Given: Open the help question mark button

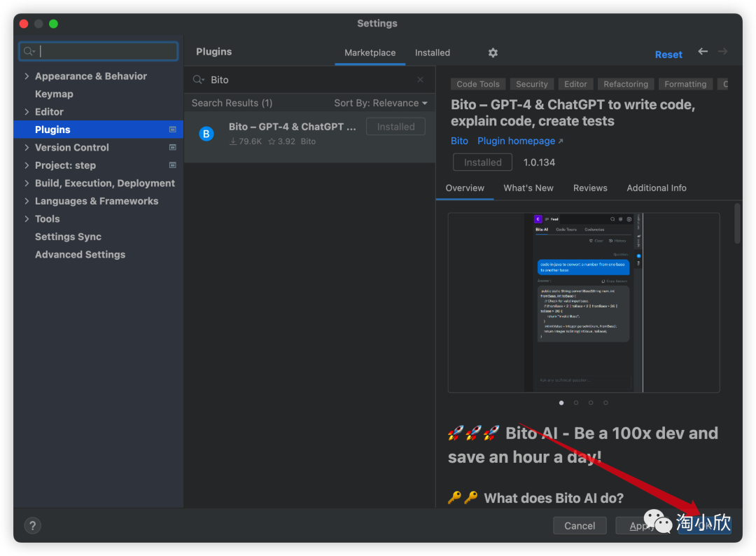Looking at the screenshot, I should coord(32,525).
